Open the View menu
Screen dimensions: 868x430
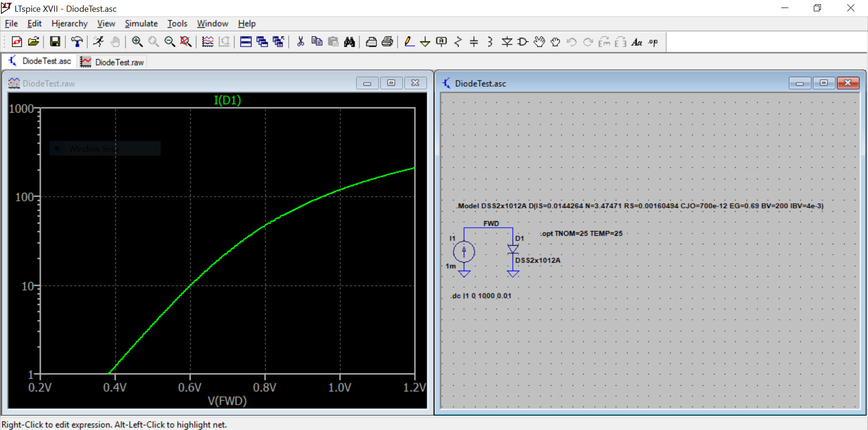click(x=106, y=24)
